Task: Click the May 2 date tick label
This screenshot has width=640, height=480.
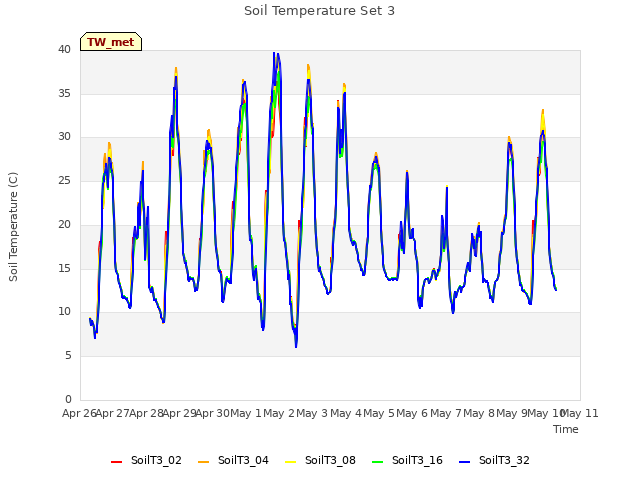Action: pos(279,413)
